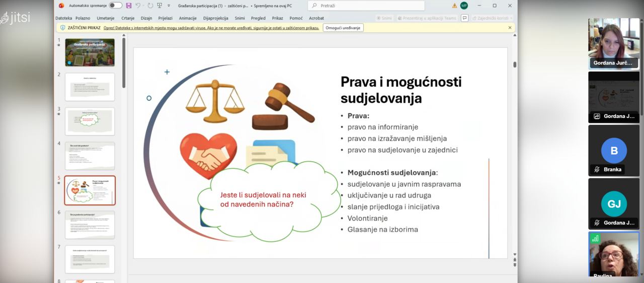Click the Jitsi logo in corner

tap(15, 18)
